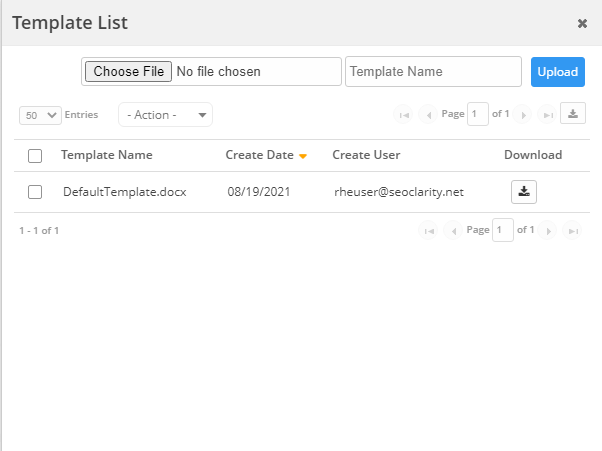Click the Choose File button
602x451 pixels.
click(x=128, y=72)
